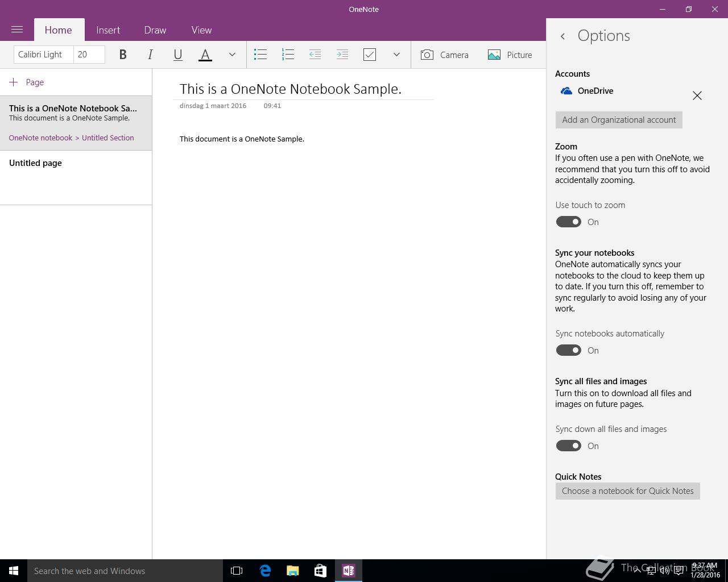This screenshot has width=728, height=582.
Task: Click the Search the web and Windows box
Action: pyautogui.click(x=125, y=571)
